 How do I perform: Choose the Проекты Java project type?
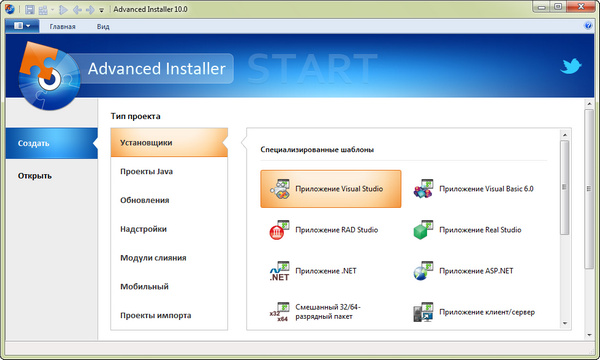point(169,171)
